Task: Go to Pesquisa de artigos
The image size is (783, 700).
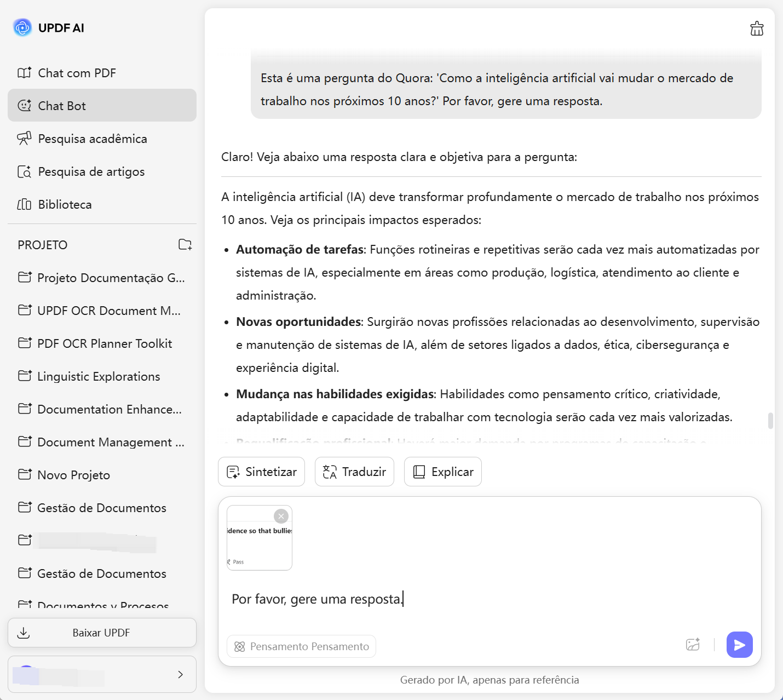Action: click(x=91, y=171)
